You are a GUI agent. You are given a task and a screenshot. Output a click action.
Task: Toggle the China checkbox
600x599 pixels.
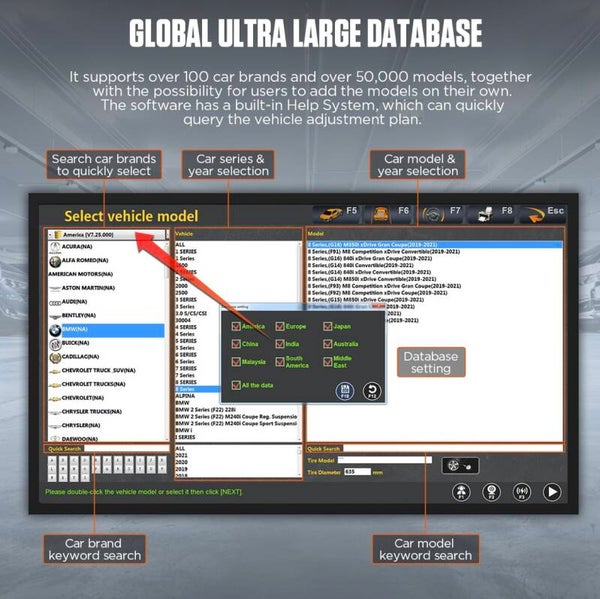point(236,344)
